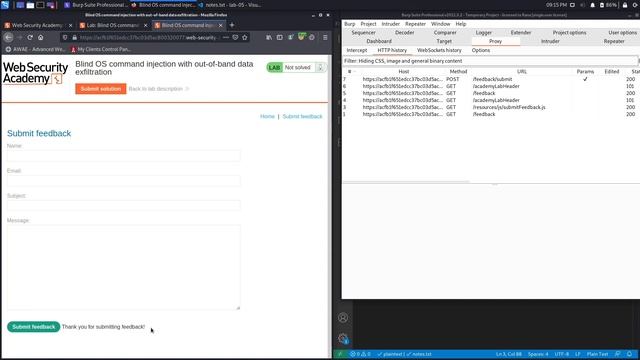The image size is (640, 360).
Task: Toggle Firefox sidebar view icon
Action: [280, 37]
